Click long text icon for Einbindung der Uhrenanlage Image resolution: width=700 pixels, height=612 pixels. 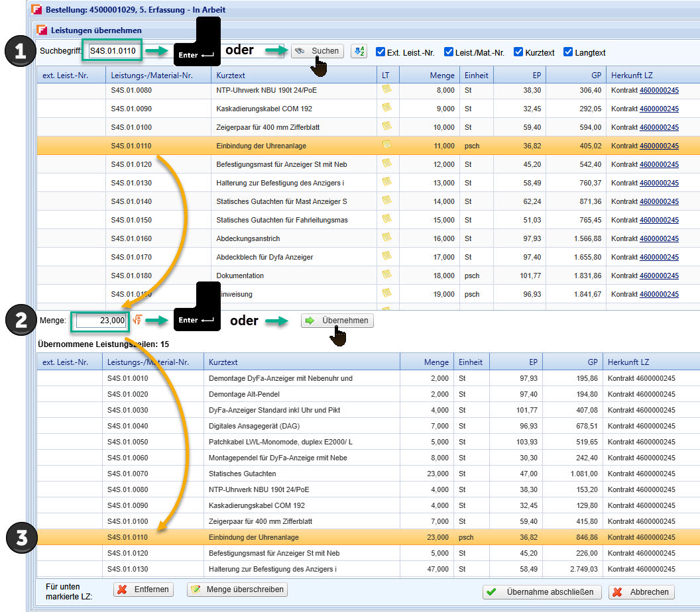(x=386, y=145)
